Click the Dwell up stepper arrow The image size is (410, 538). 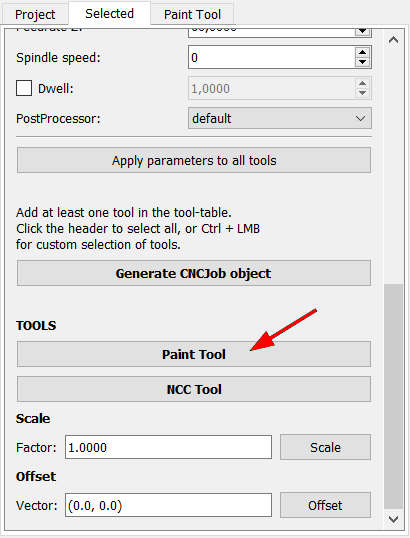click(x=362, y=84)
